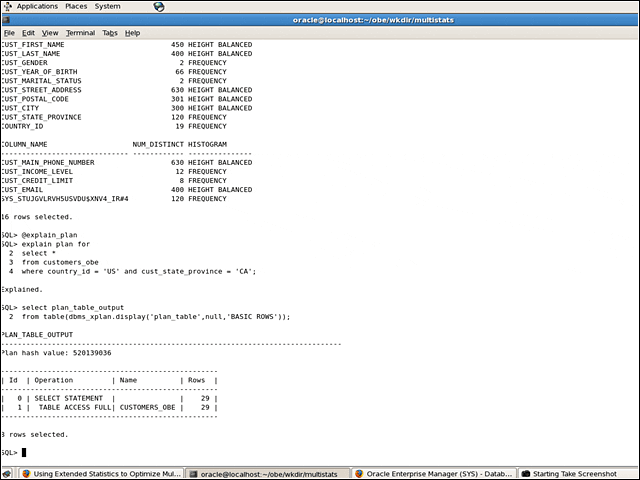
Task: Switch to Oracle Enterprise Manager taskbar window
Action: (434, 474)
